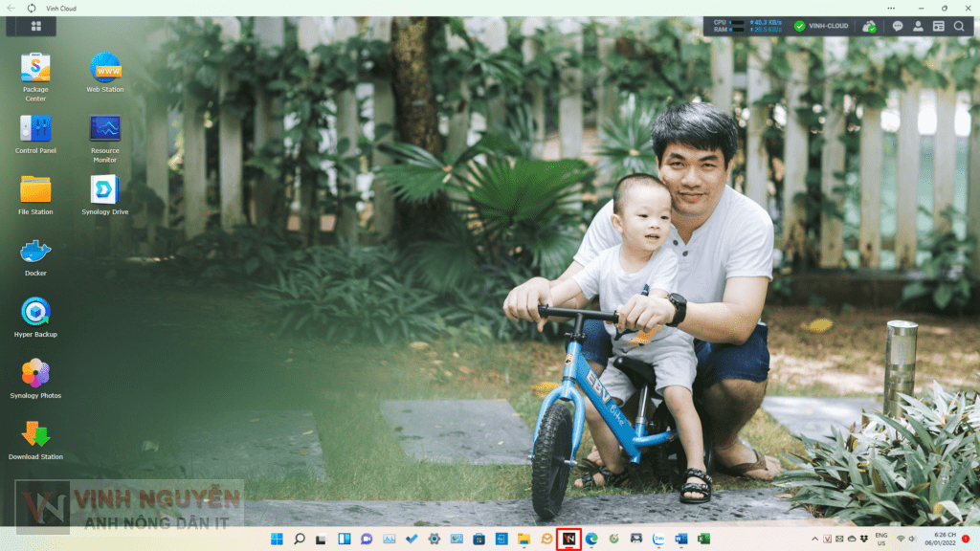Open the Docker app
The height and width of the screenshot is (551, 980).
point(35,253)
